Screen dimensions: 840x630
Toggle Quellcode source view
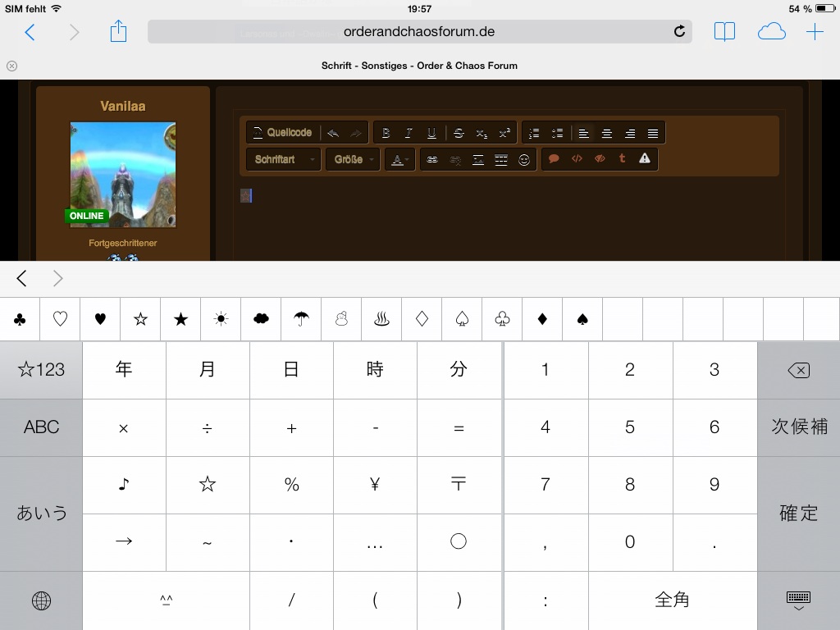click(282, 133)
